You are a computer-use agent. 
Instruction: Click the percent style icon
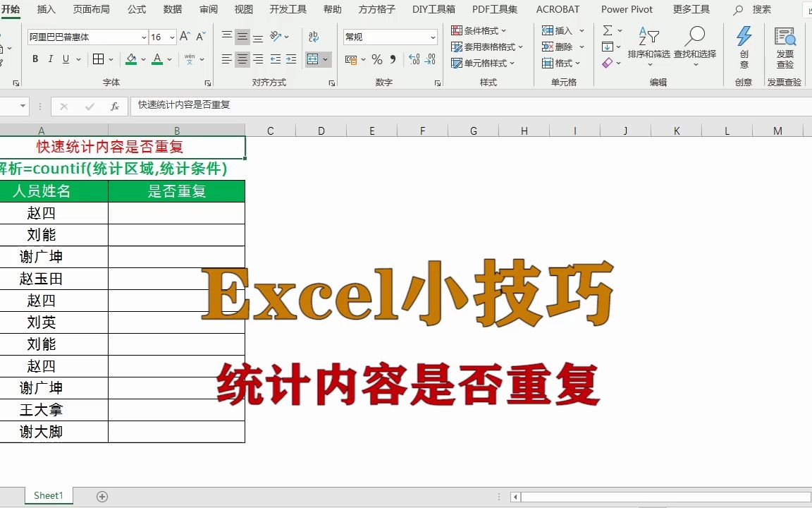(377, 60)
